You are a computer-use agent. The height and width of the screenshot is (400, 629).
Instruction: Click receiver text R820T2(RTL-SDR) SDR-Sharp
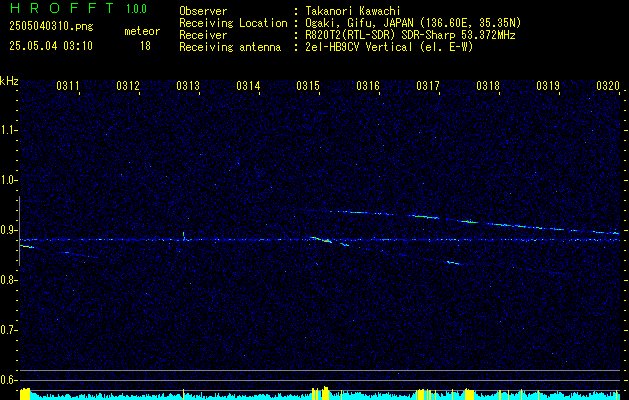coord(382,35)
